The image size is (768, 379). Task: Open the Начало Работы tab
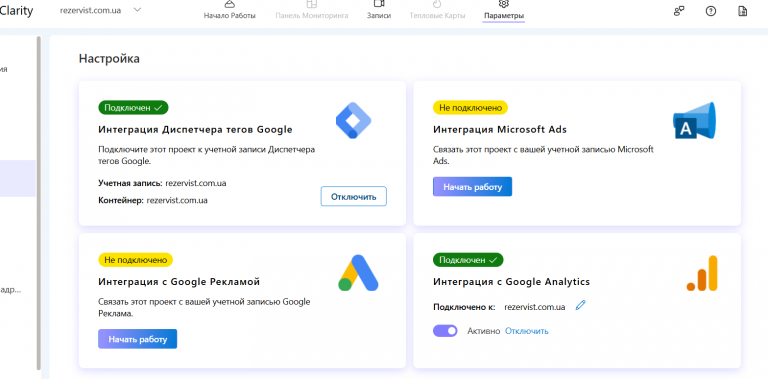pos(230,11)
